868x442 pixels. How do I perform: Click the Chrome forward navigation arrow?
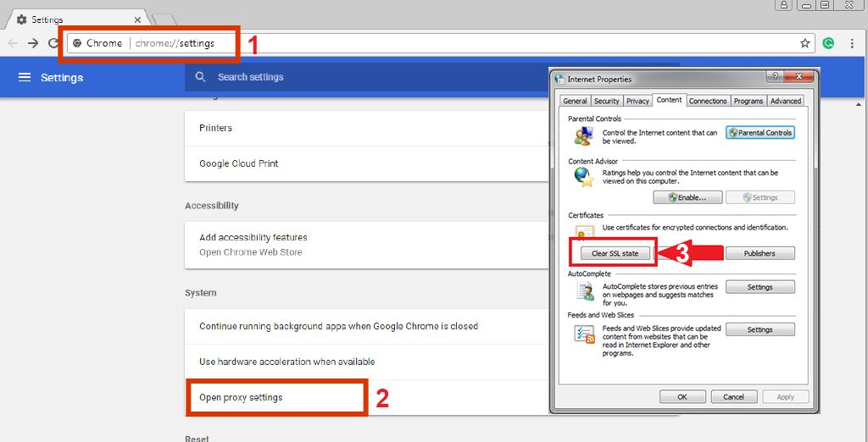(x=33, y=43)
